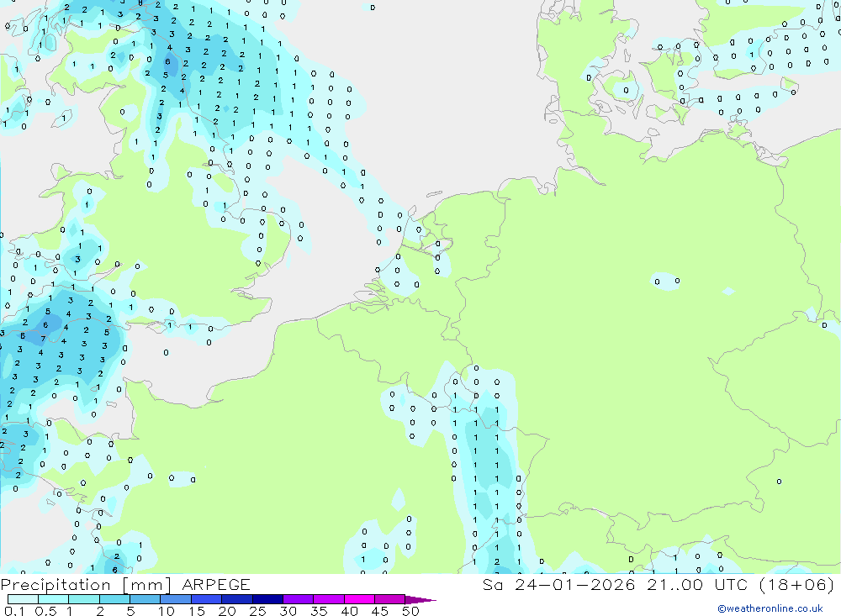Select the 30–35 mm violet legend swatch
The height and width of the screenshot is (616, 841).
[299, 599]
